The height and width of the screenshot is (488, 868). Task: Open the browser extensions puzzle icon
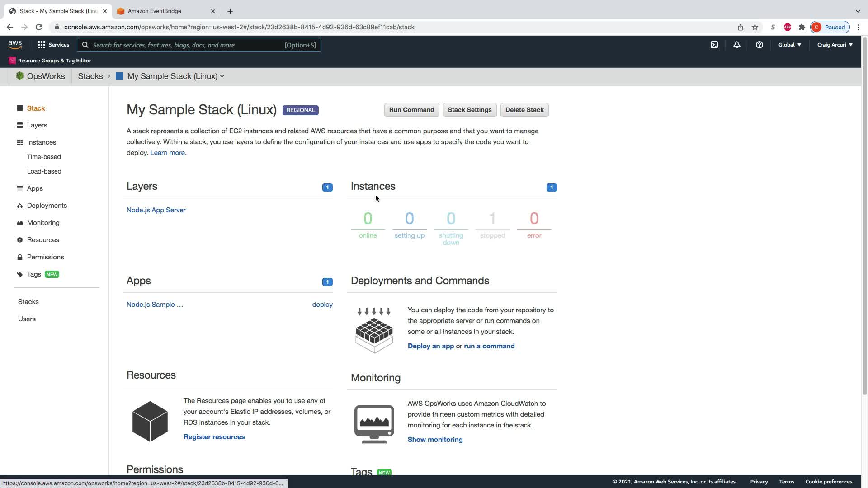[802, 27]
